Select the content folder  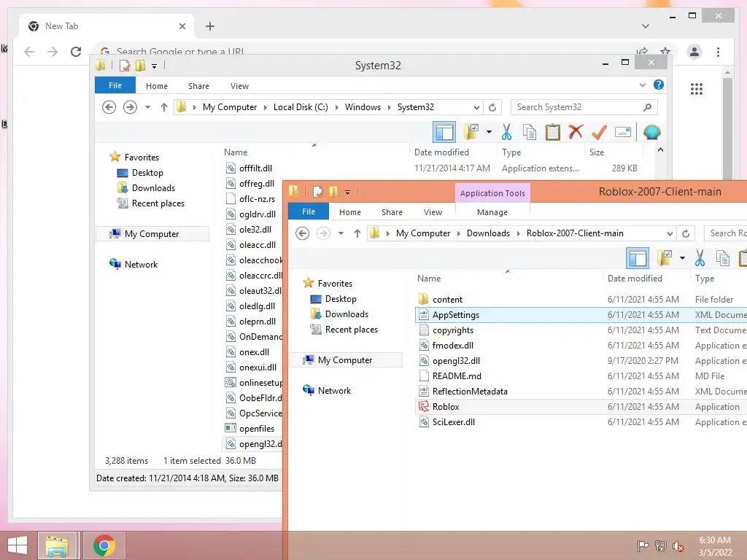440,300
